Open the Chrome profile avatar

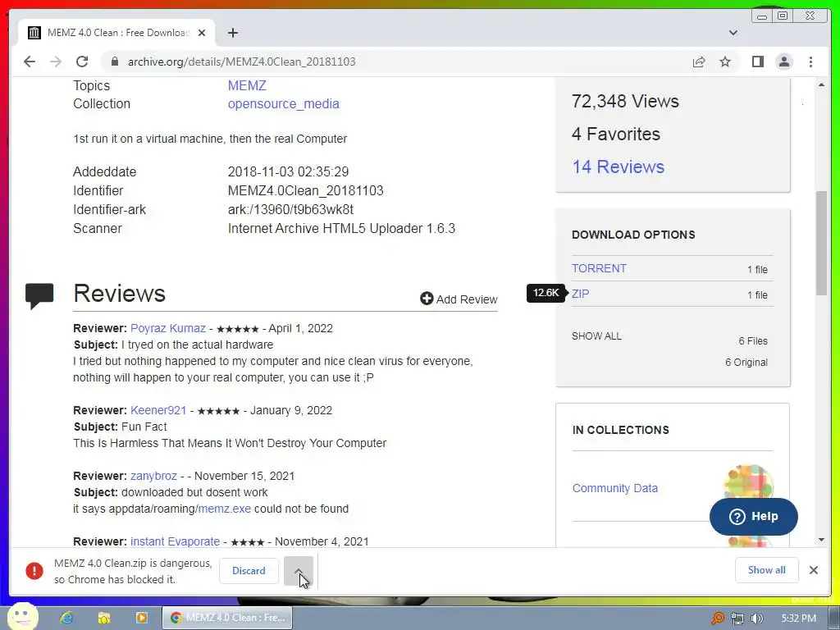pyautogui.click(x=784, y=62)
